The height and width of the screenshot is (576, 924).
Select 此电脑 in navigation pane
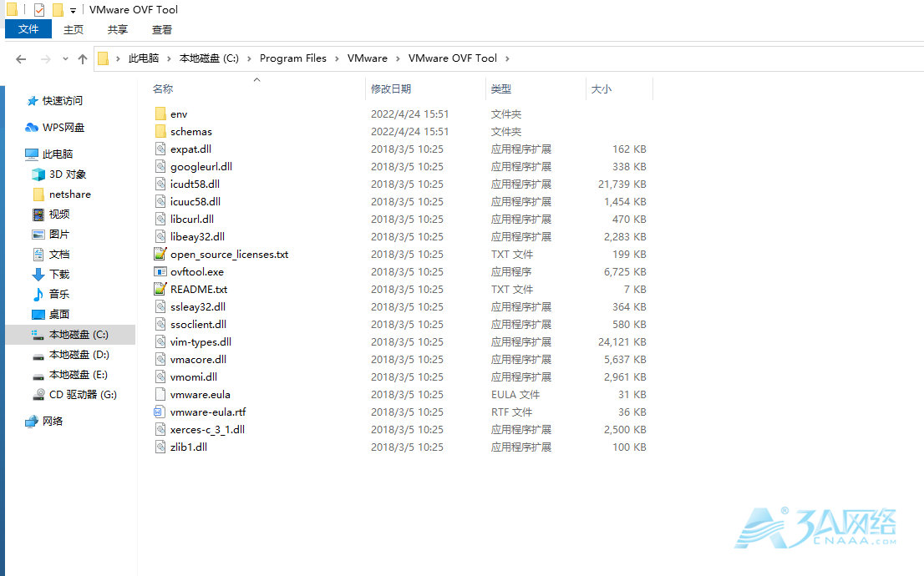pos(58,154)
